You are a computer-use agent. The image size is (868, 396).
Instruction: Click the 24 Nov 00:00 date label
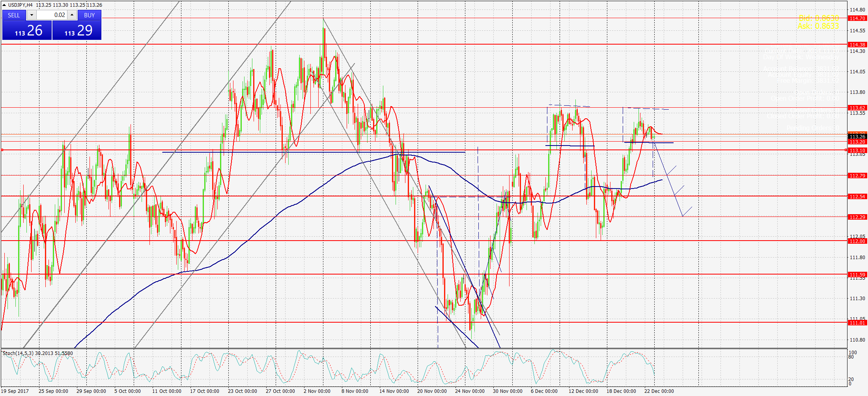pos(470,391)
